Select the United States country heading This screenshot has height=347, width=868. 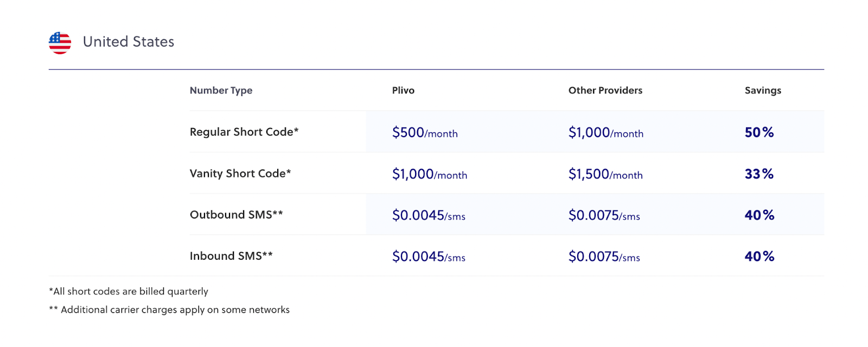(x=129, y=42)
